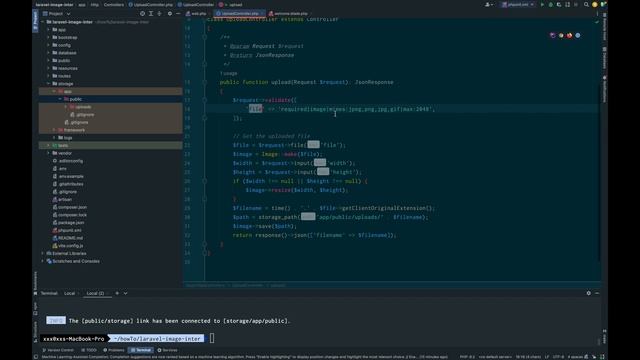Screen dimensions: 640x360
Task: Open terminal panel settings gear
Action: point(589,293)
